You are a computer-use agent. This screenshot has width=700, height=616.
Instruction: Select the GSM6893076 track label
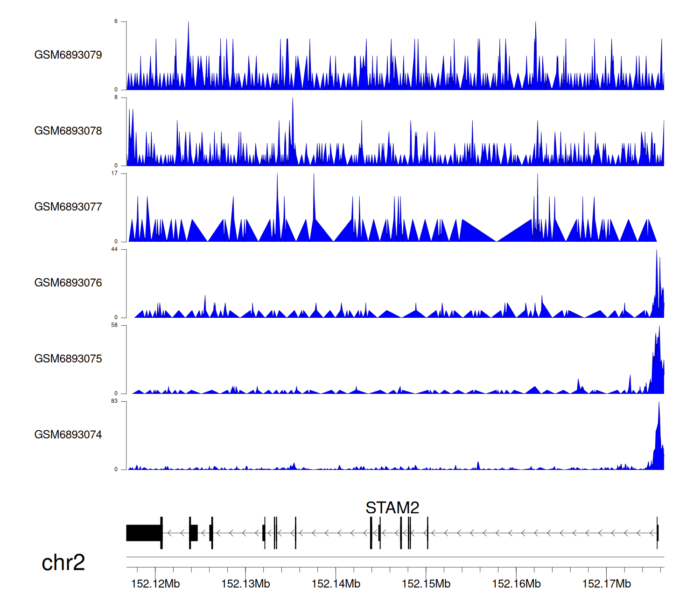[68, 283]
